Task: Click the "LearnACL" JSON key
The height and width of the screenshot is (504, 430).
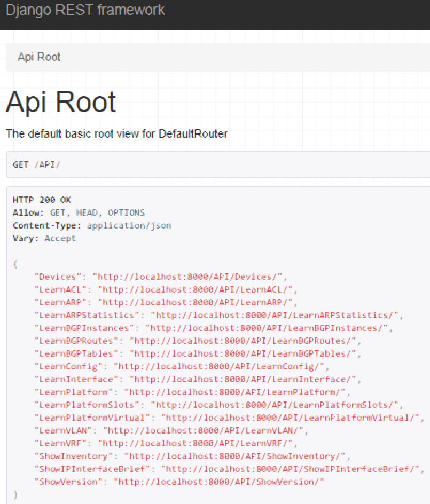Action: click(x=60, y=289)
